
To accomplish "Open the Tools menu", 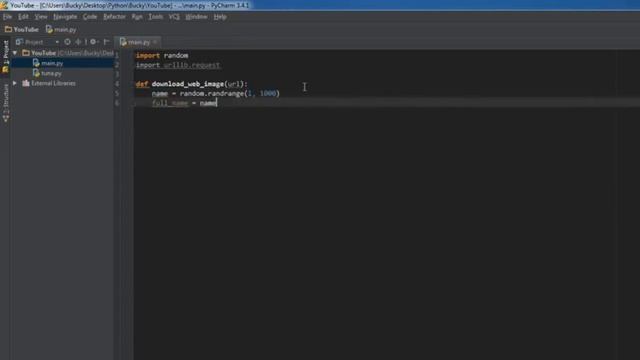I will [x=156, y=17].
